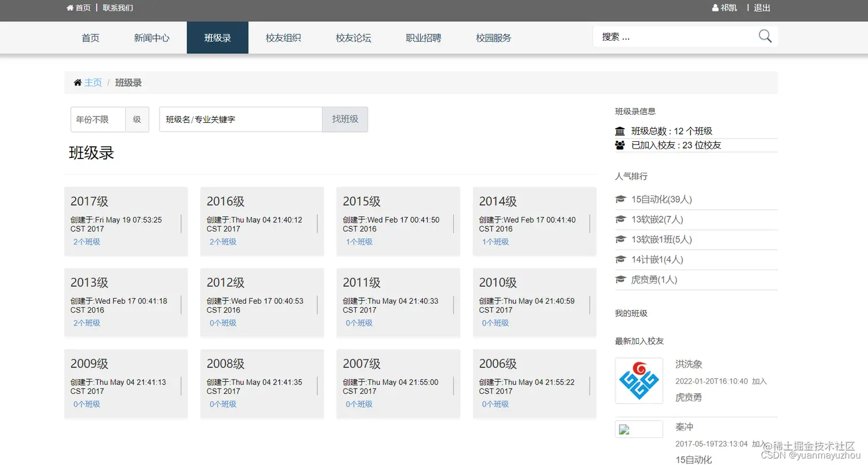868x465 pixels.
Task: Click 0个班级 link under 2007级
Action: coord(359,404)
